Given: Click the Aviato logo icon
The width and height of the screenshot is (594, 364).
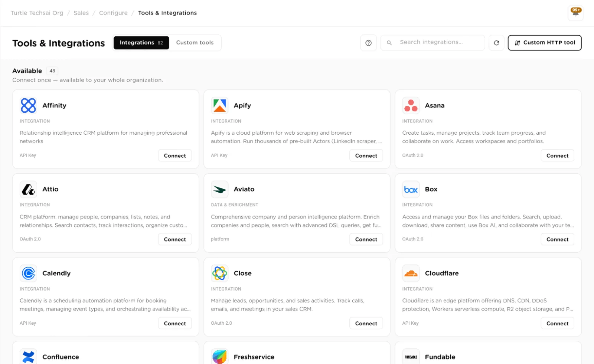Looking at the screenshot, I should 219,189.
